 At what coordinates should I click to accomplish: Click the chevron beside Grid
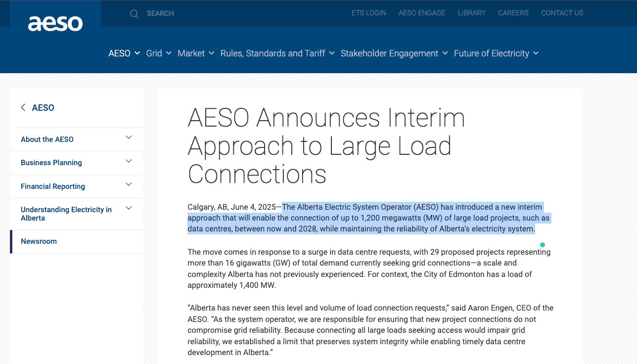coord(169,53)
